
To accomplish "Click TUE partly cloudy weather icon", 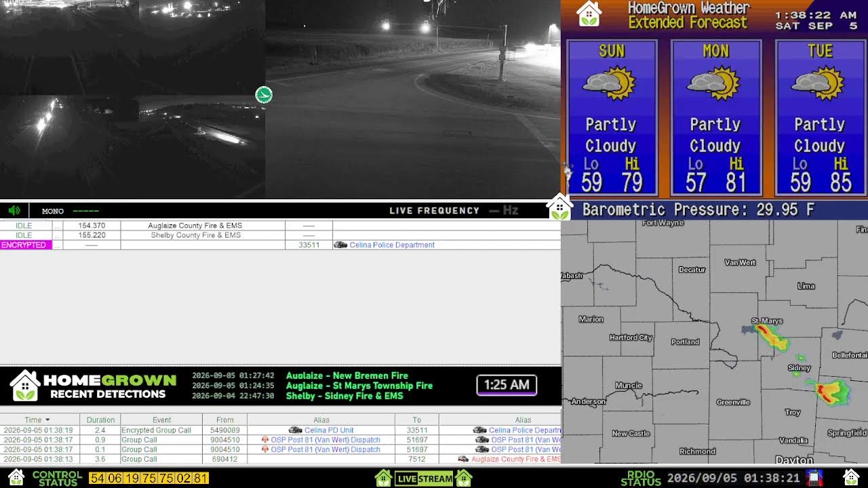I will 819,83.
